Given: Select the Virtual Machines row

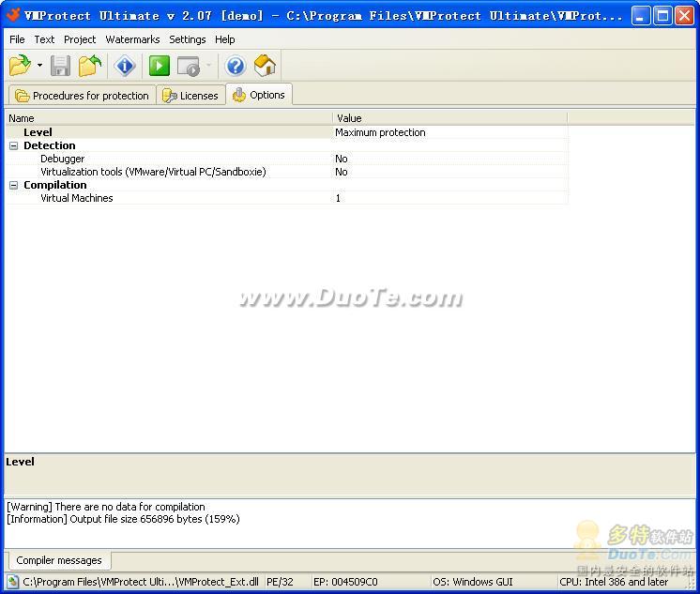Looking at the screenshot, I should pyautogui.click(x=286, y=198).
